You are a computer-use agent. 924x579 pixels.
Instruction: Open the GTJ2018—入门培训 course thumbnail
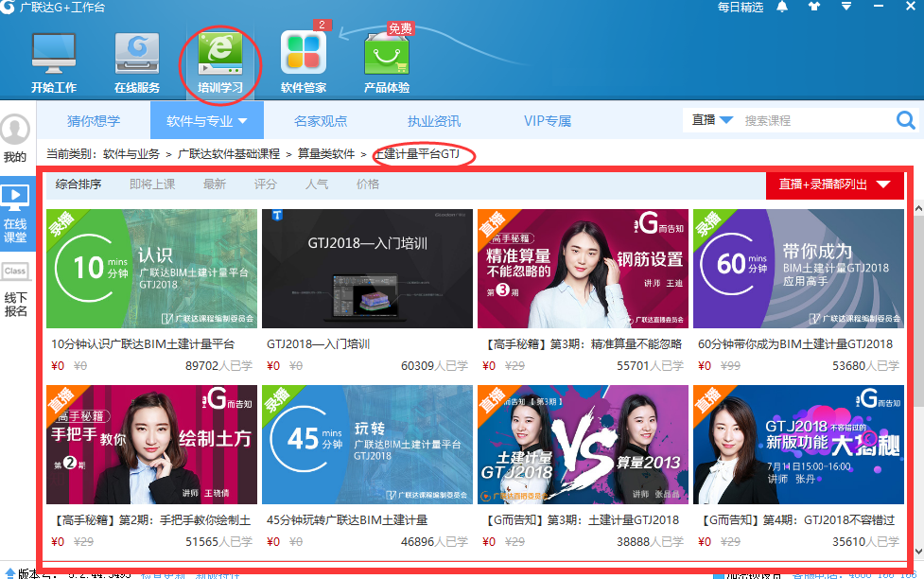click(367, 269)
